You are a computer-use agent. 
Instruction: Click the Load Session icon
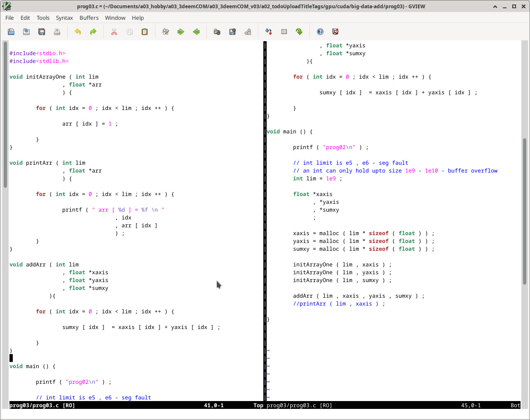coord(217,32)
